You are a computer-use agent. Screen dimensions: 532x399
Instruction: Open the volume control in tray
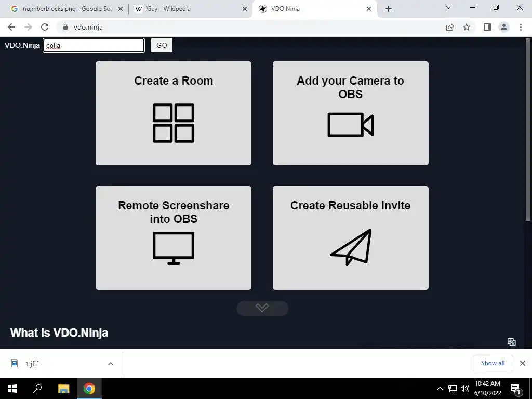(x=465, y=389)
